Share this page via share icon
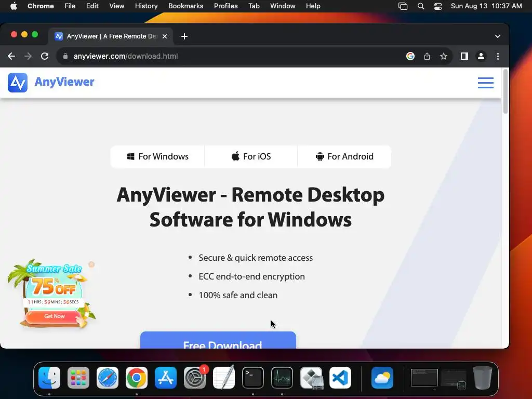532x399 pixels. [x=427, y=56]
